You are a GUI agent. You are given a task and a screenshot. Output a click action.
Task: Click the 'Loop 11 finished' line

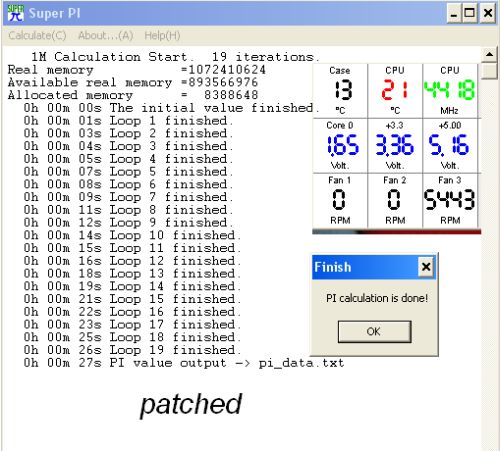coord(132,248)
